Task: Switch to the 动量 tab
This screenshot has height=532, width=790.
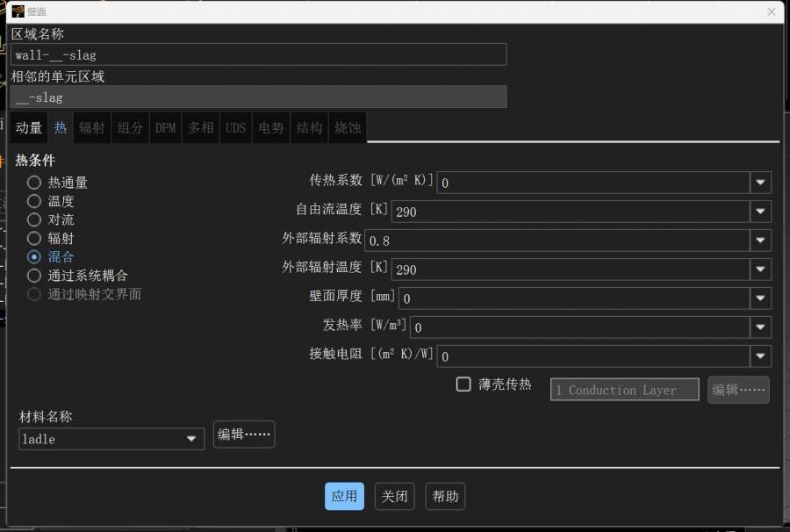Action: click(29, 127)
